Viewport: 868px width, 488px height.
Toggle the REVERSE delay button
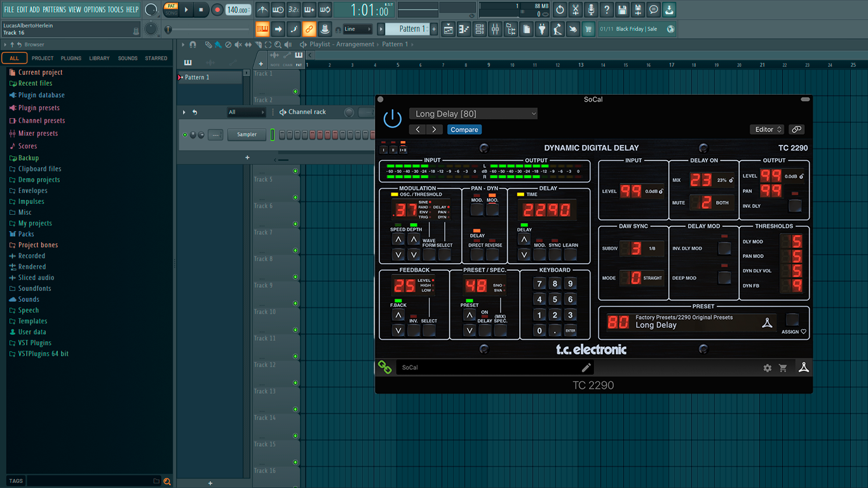[x=492, y=254]
